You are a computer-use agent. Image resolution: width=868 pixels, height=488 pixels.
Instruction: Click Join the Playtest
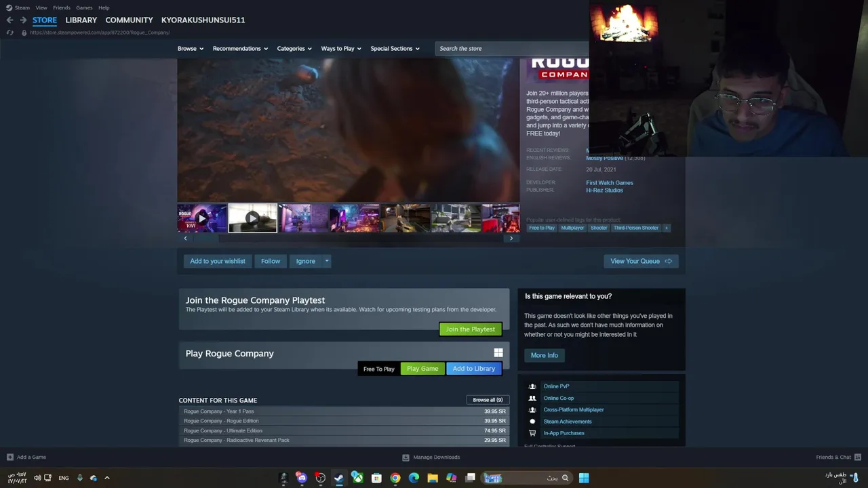pyautogui.click(x=471, y=329)
